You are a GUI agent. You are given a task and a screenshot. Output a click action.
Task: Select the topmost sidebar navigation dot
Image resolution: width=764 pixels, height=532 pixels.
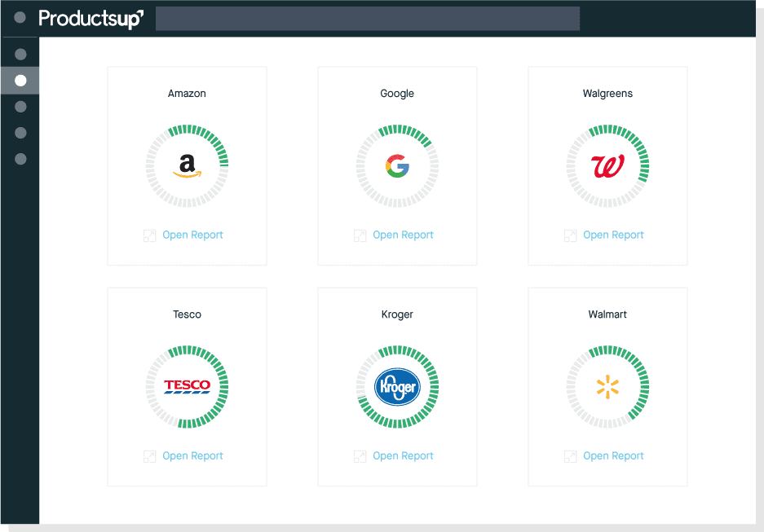(20, 54)
